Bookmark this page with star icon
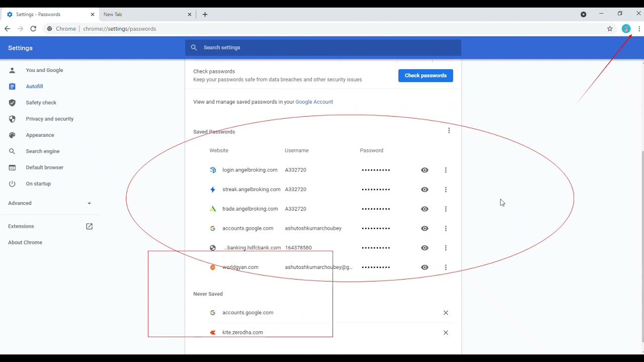644x362 pixels. [x=610, y=29]
